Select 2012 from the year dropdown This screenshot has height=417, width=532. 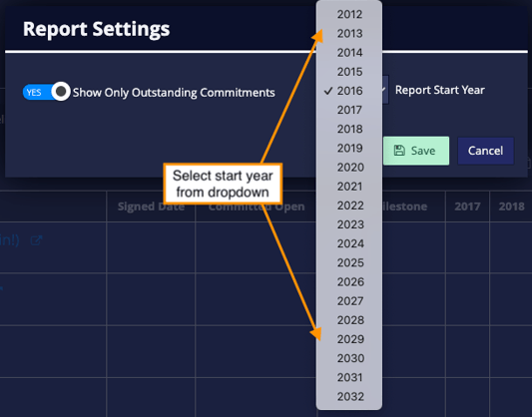coord(349,14)
